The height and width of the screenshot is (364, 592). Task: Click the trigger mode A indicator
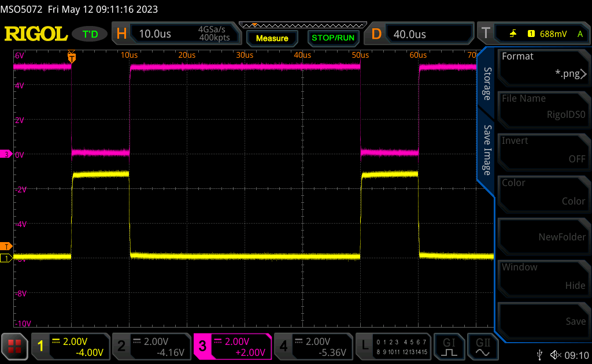point(580,34)
